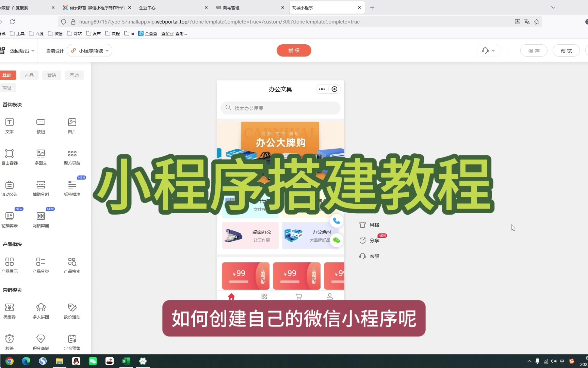Viewport: 588px width, 368px height.
Task: Open the browser tab list chevron
Action: [x=553, y=7]
